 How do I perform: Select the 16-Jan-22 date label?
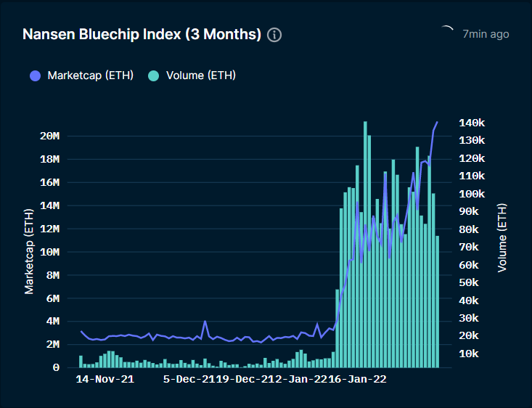click(357, 379)
